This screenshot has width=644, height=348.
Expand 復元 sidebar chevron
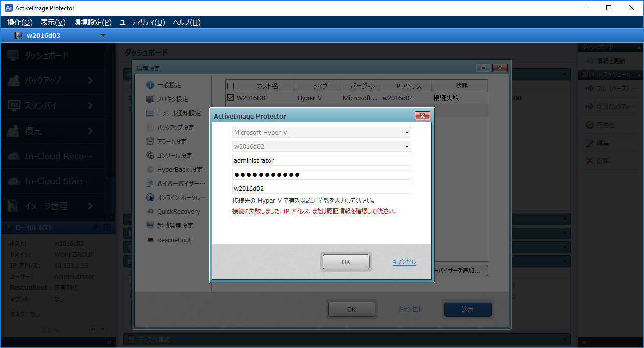coord(90,131)
